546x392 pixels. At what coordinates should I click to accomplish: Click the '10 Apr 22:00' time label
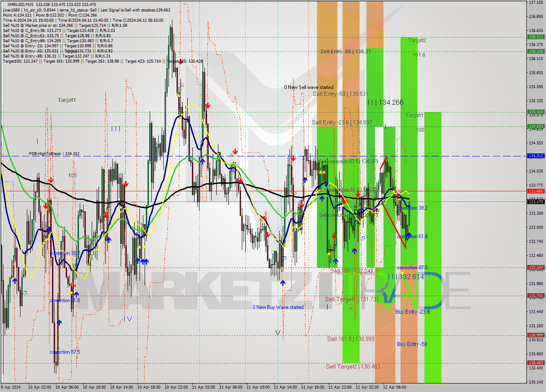[176, 387]
